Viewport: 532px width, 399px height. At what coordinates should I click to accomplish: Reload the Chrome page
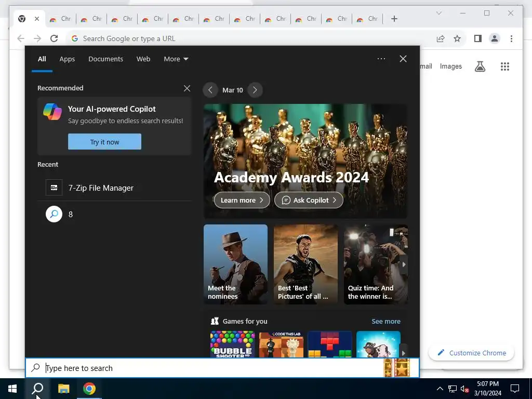pyautogui.click(x=54, y=38)
